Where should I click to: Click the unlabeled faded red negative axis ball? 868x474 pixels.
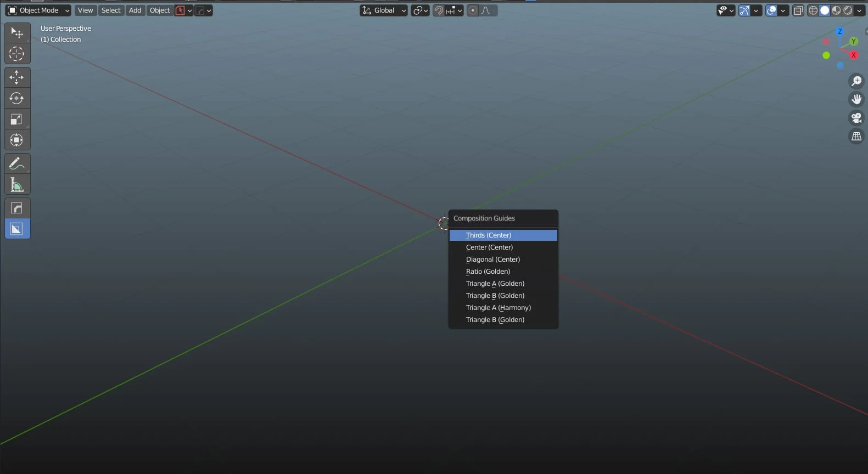pyautogui.click(x=826, y=42)
